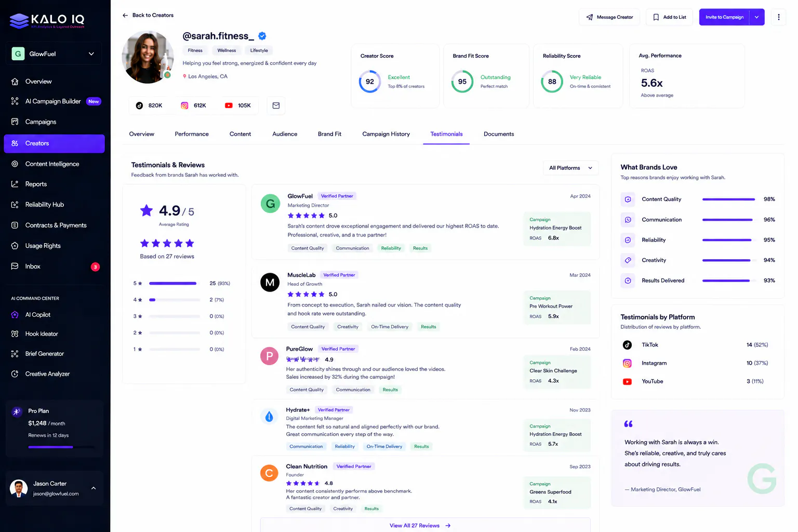Click the Wellness tag on profile

pyautogui.click(x=227, y=50)
